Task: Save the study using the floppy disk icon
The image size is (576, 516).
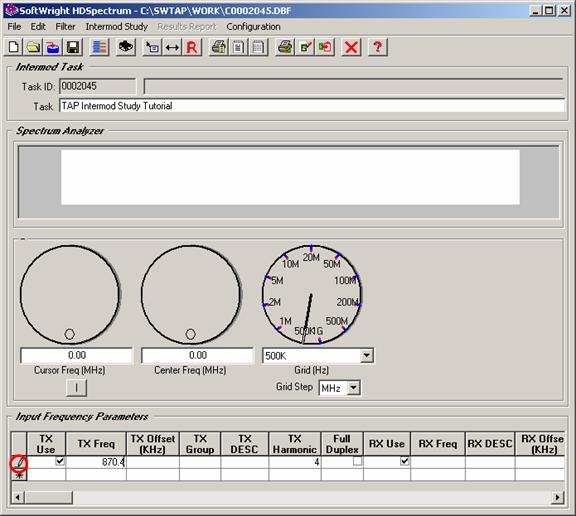Action: coord(73,47)
